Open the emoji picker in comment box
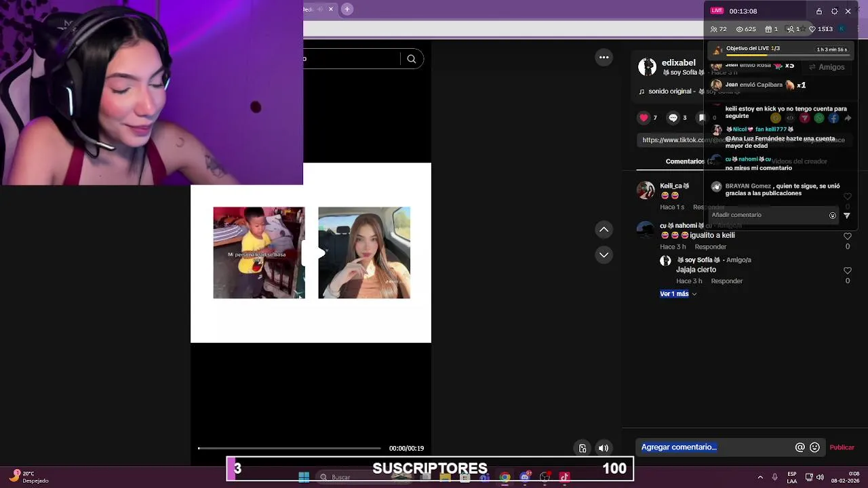 [x=815, y=447]
